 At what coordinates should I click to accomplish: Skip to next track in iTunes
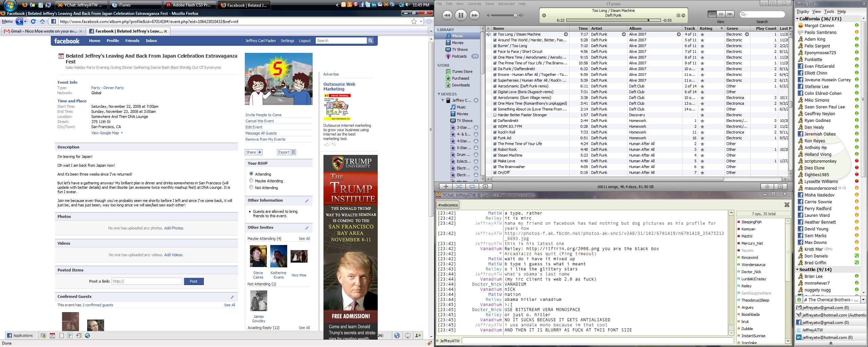[x=474, y=15]
